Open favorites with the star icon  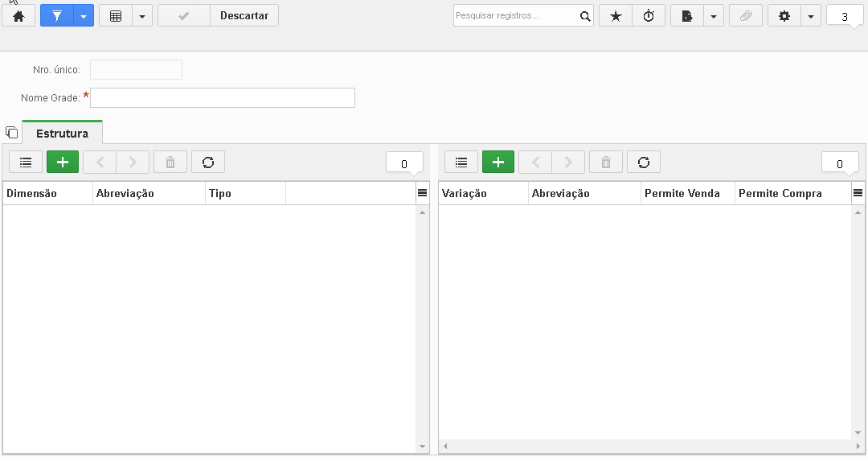(615, 16)
